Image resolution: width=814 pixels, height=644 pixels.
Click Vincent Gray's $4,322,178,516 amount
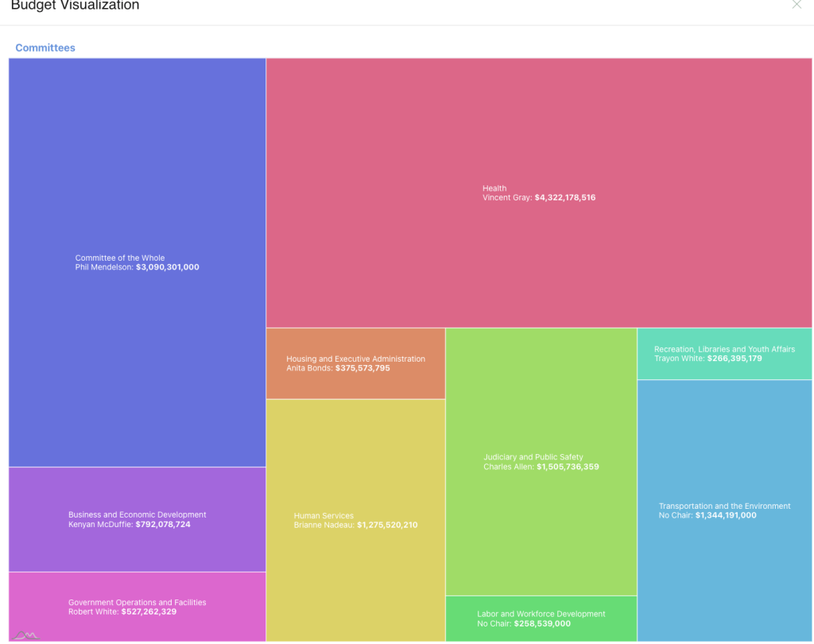(564, 198)
